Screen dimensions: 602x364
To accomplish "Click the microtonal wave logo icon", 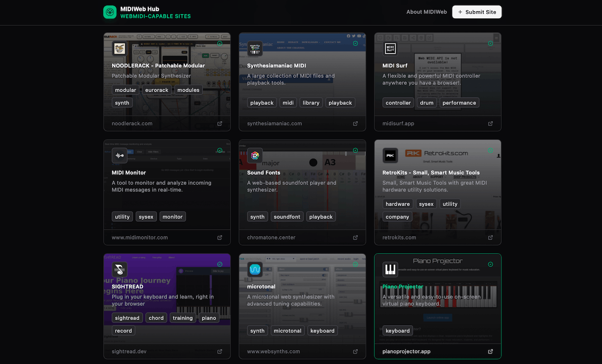I will [255, 270].
